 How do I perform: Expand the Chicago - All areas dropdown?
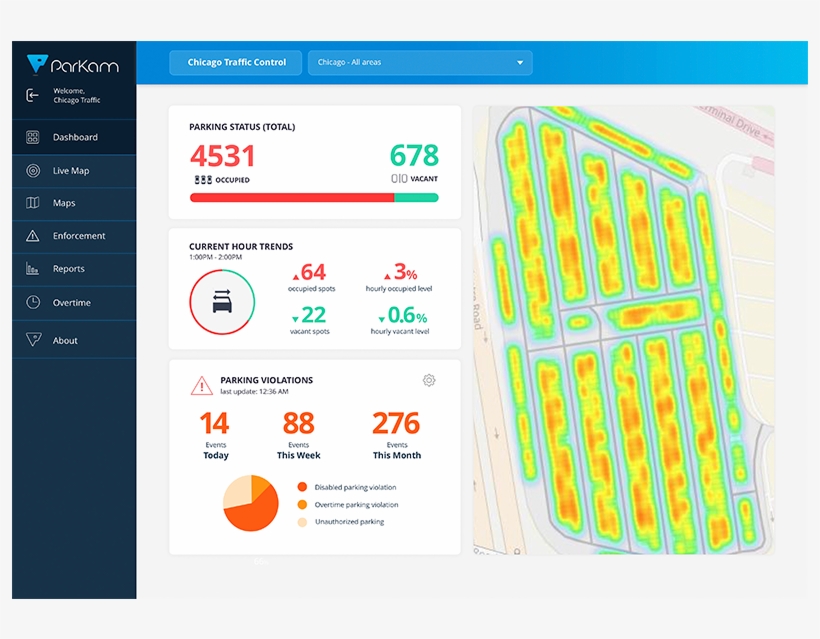[420, 61]
